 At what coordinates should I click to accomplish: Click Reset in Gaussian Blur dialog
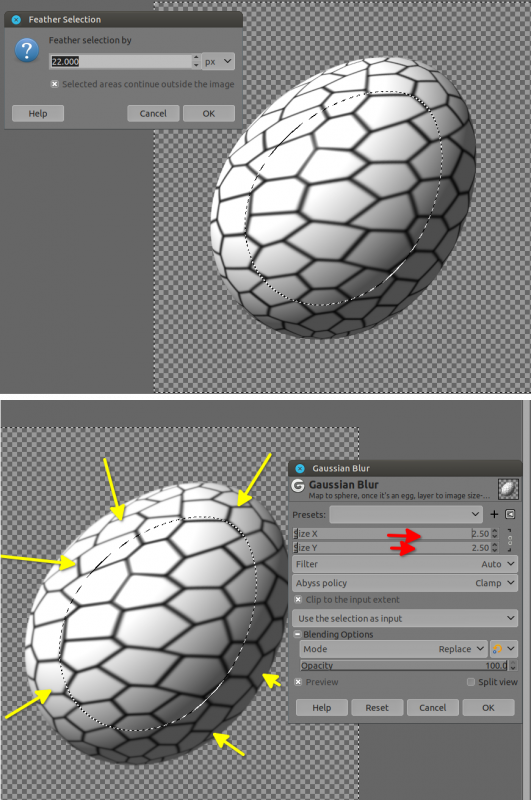click(377, 708)
